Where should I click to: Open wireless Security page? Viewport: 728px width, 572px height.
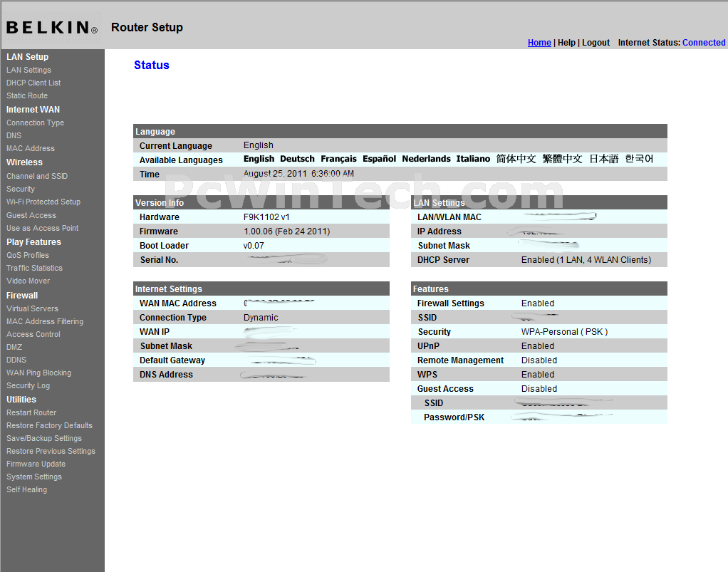tap(21, 189)
